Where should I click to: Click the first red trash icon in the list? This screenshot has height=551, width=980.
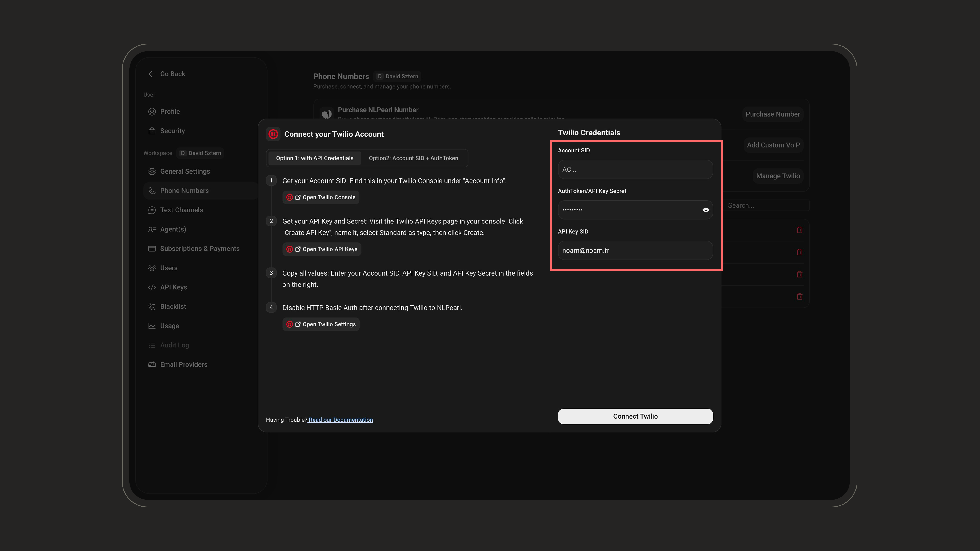click(x=799, y=230)
